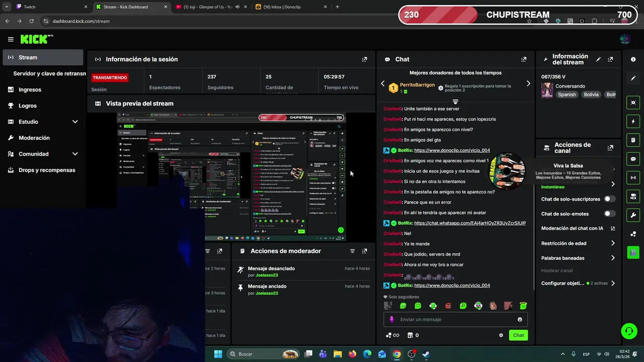The height and width of the screenshot is (362, 644).
Task: Click the pencil icon in right sidebar
Action: (633, 78)
